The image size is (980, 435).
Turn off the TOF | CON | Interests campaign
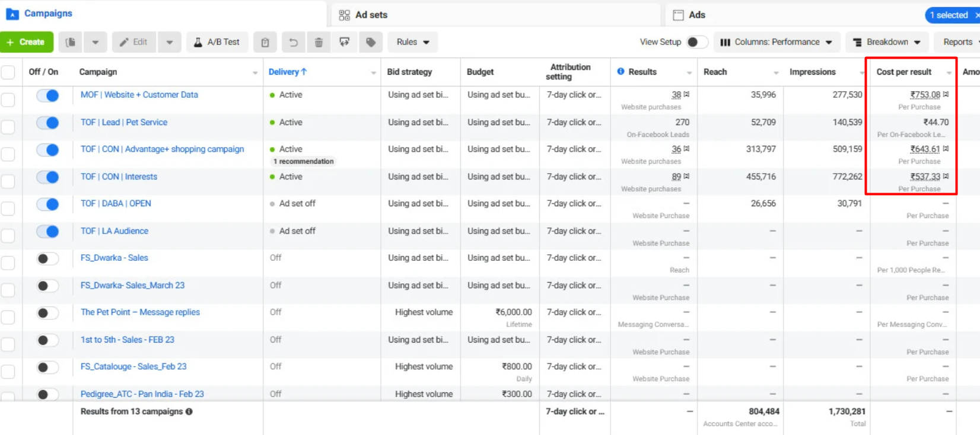click(47, 177)
